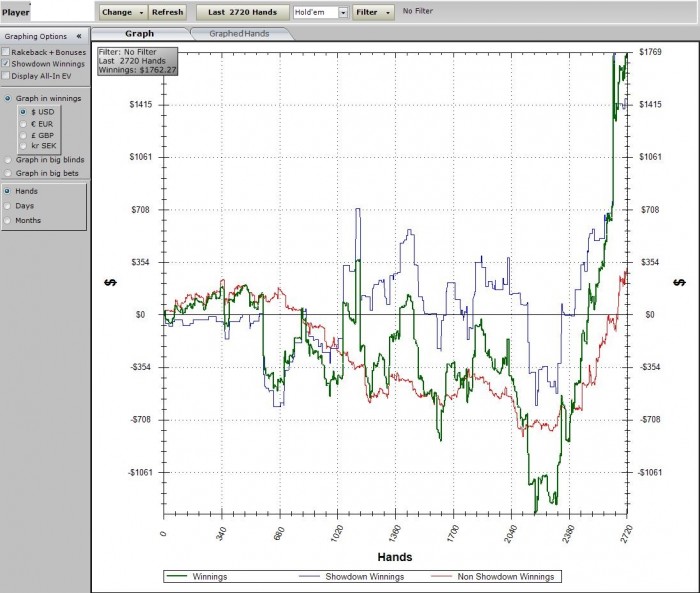Open the Hold'em game type dropdown
The width and height of the screenshot is (700, 593).
coord(343,13)
